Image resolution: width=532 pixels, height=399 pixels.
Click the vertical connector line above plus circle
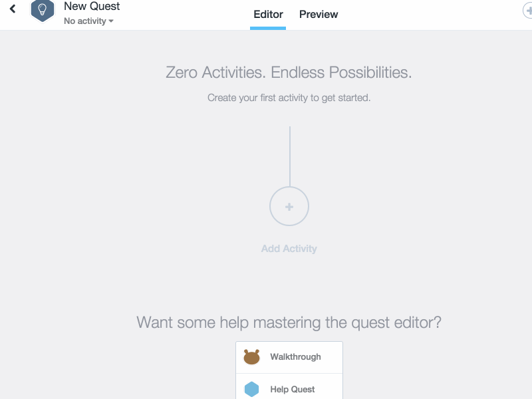click(x=290, y=156)
